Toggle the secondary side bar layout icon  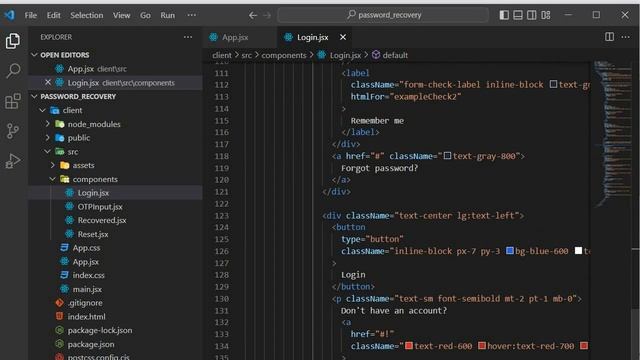point(532,15)
